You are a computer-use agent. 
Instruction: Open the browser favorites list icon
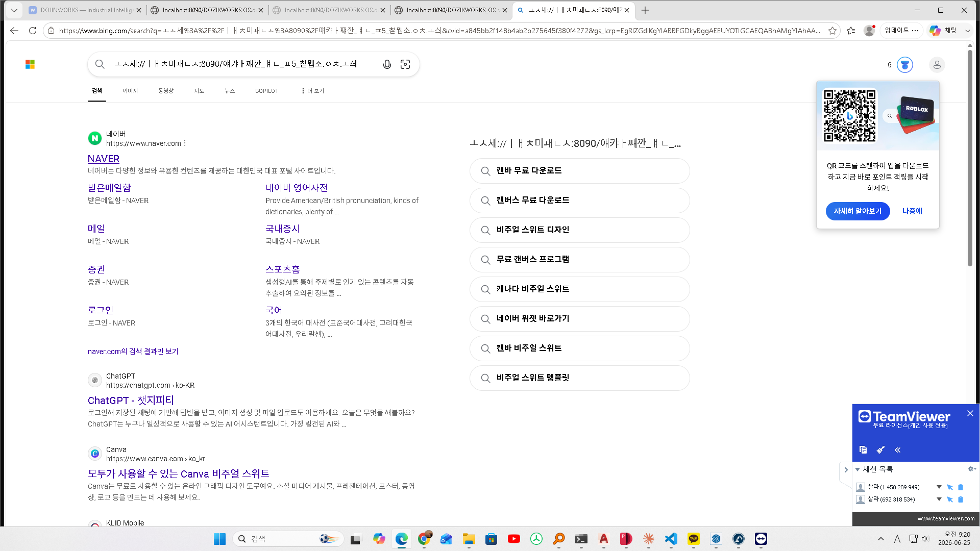coord(851,31)
